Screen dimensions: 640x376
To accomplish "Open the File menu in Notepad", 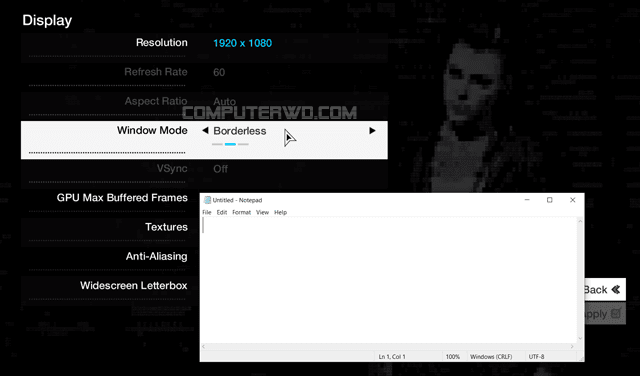I will click(207, 212).
